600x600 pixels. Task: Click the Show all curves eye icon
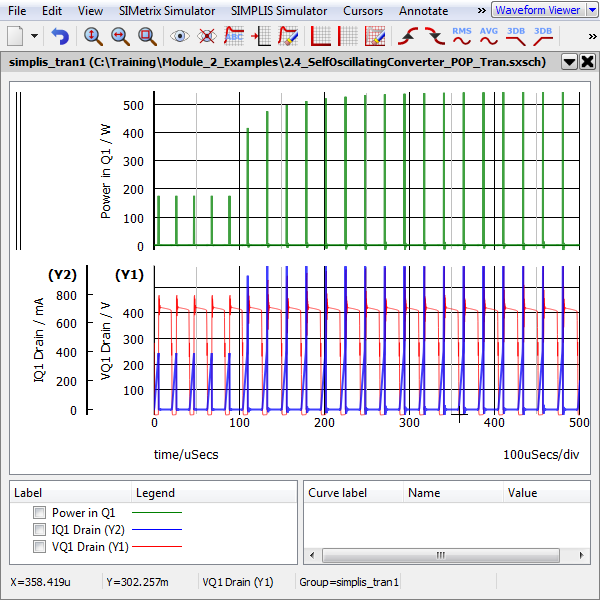[180, 36]
